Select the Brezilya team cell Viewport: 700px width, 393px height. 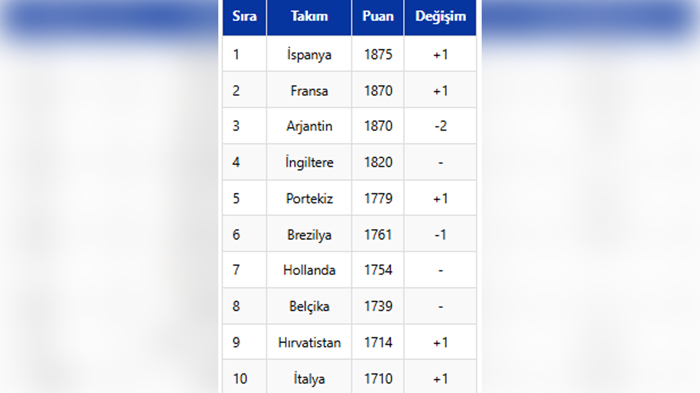(309, 234)
